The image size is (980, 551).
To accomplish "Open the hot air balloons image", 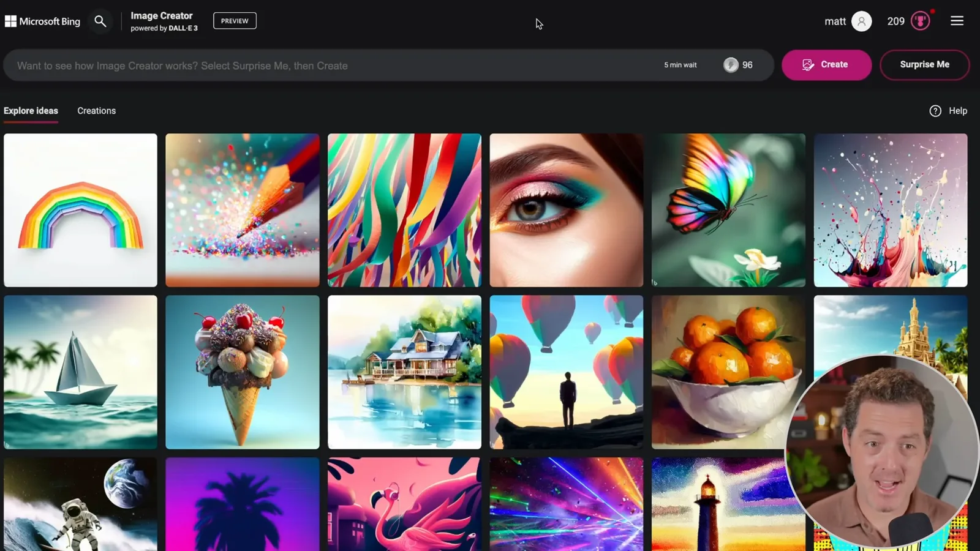I will pyautogui.click(x=567, y=372).
